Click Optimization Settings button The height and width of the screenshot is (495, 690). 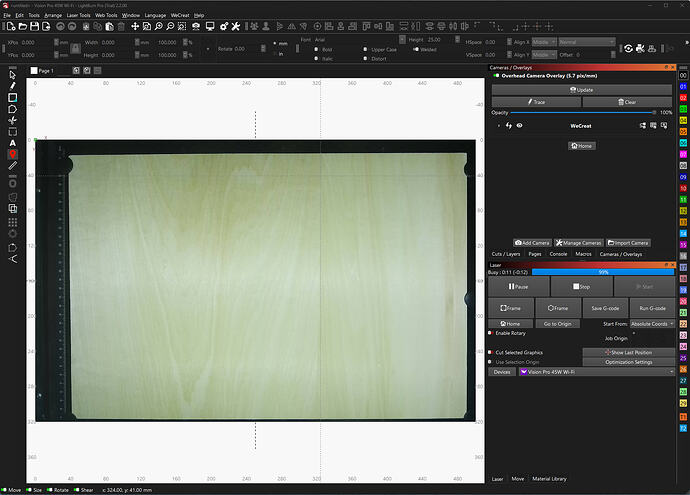pyautogui.click(x=628, y=362)
